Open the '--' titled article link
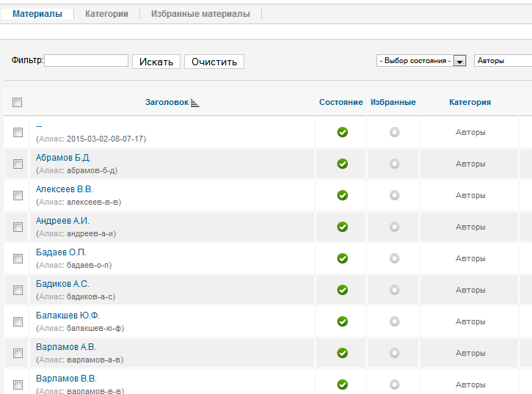The height and width of the screenshot is (394, 532). 39,126
